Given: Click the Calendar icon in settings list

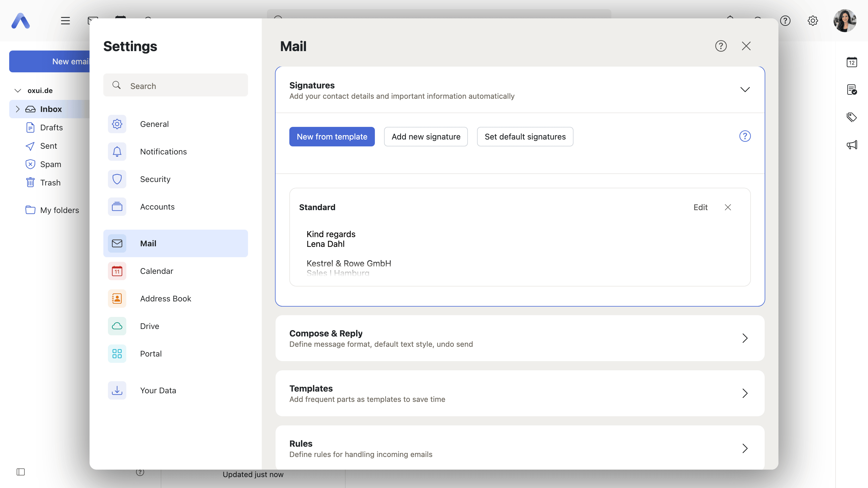Looking at the screenshot, I should coord(117,271).
